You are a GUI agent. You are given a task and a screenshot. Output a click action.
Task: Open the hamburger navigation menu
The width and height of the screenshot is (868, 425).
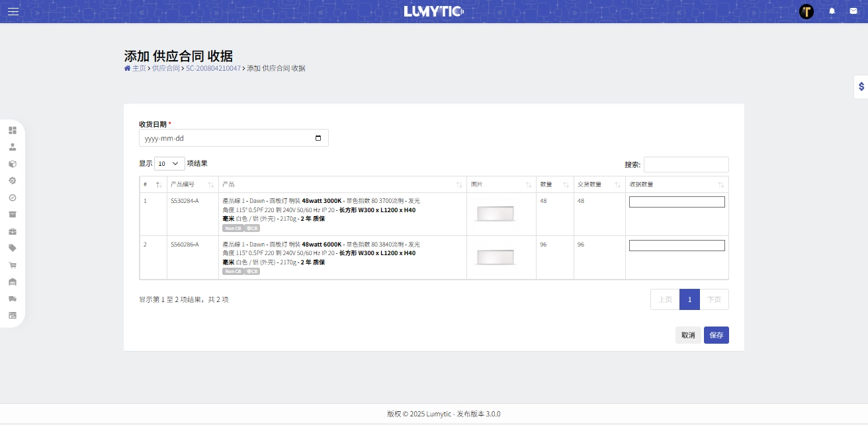pos(13,11)
